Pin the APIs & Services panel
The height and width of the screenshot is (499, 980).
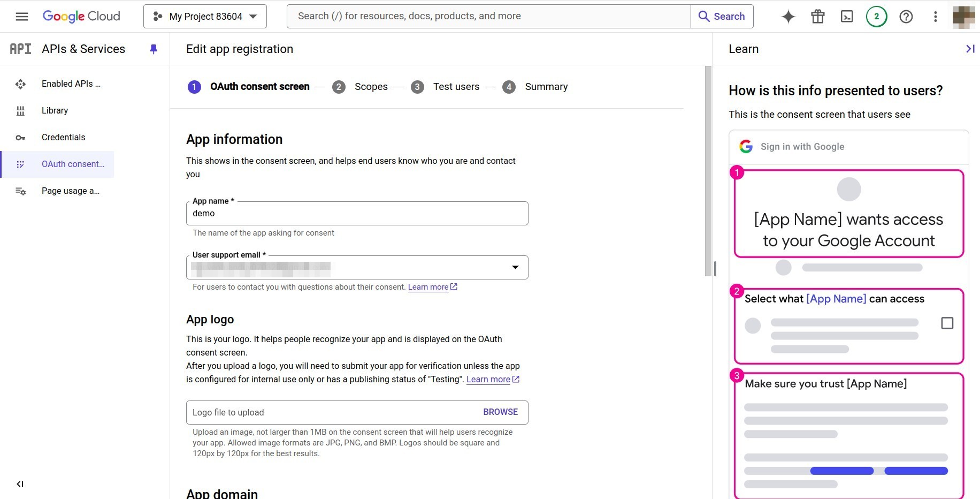click(154, 49)
